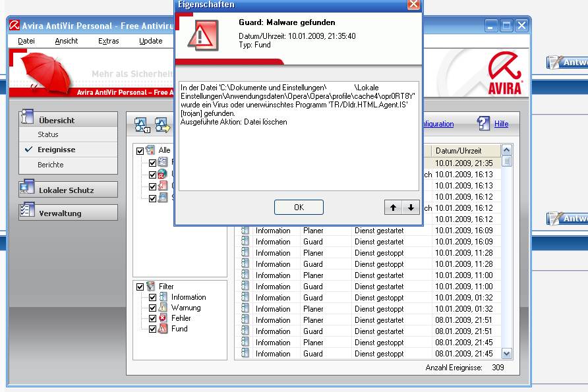The width and height of the screenshot is (588, 392).
Task: Click the upper Antw button in the background window
Action: coord(568,62)
